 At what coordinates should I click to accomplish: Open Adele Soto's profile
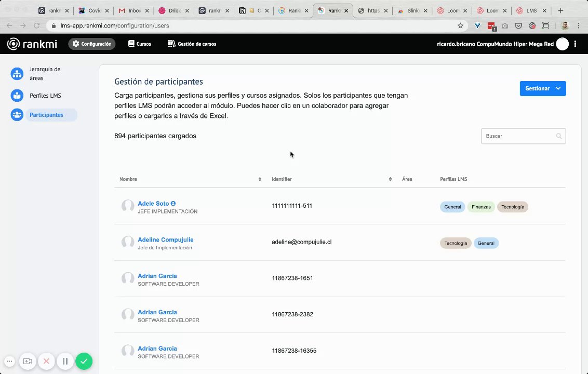tap(153, 204)
